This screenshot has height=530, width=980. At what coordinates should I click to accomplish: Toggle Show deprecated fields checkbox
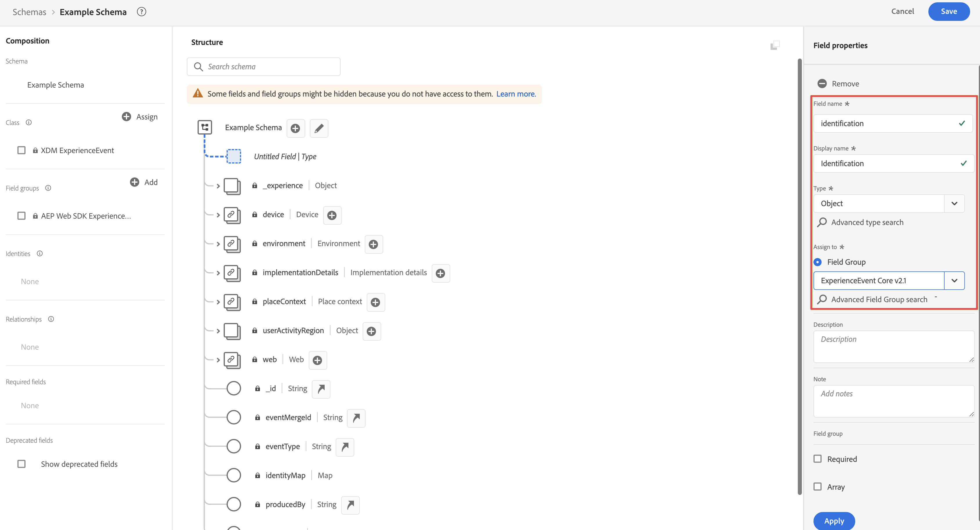pos(22,464)
